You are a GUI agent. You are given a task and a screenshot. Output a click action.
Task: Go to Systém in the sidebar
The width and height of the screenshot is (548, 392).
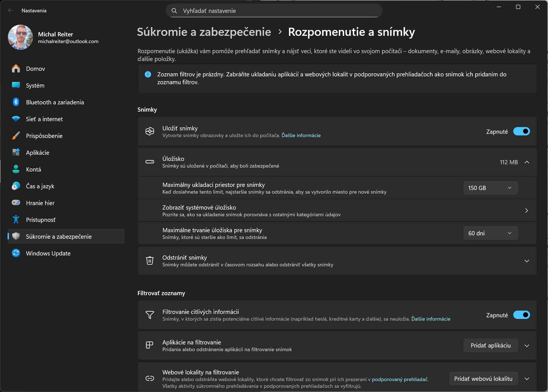tap(35, 86)
